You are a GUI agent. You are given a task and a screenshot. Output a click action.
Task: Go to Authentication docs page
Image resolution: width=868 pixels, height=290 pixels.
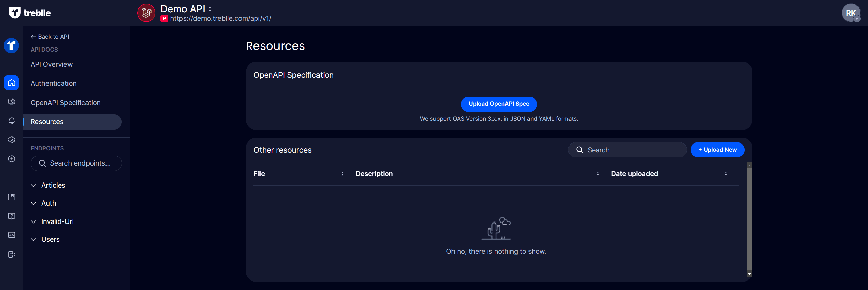click(54, 83)
